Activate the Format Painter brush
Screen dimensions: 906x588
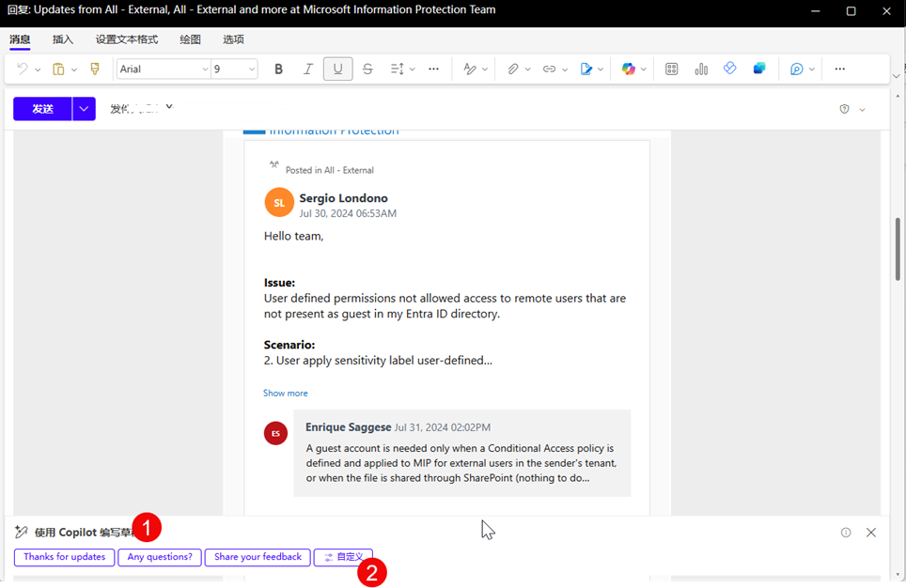pos(95,70)
